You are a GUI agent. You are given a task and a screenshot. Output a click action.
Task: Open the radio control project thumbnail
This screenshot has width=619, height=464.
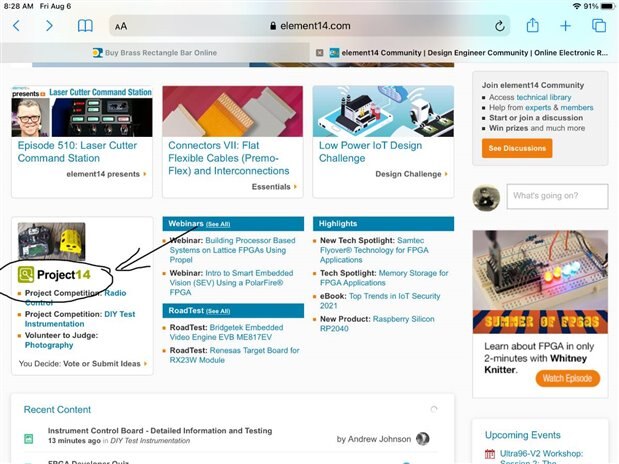51,240
